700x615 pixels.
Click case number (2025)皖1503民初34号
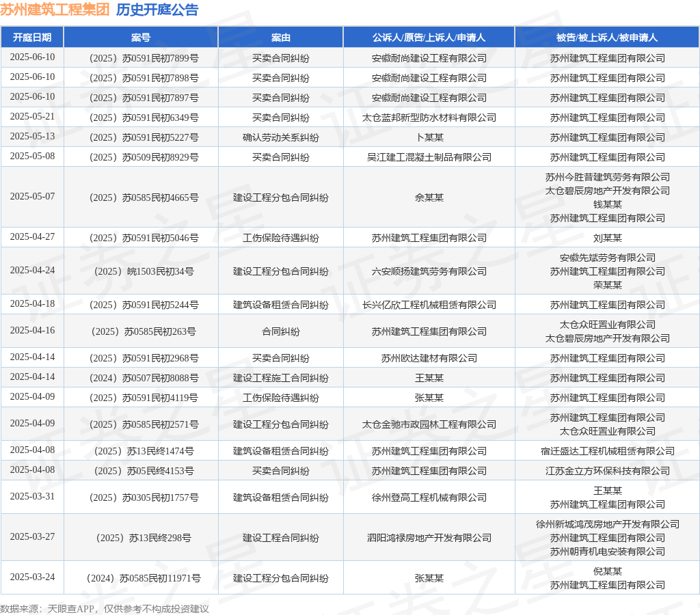point(144,271)
